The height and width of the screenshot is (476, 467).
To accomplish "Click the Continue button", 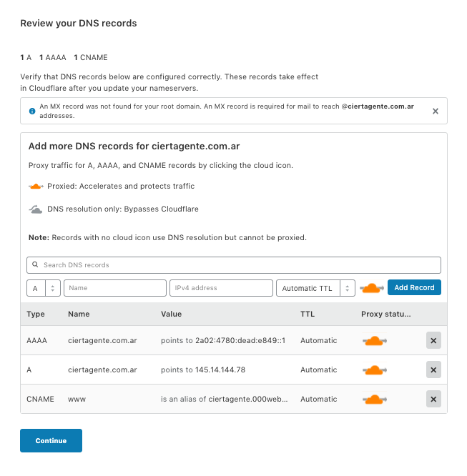I will [51, 440].
